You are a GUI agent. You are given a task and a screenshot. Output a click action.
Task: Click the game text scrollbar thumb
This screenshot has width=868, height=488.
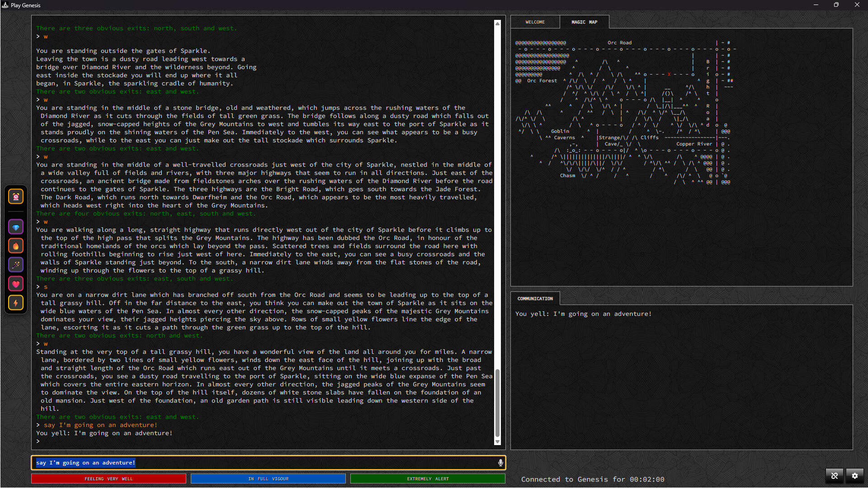(498, 403)
